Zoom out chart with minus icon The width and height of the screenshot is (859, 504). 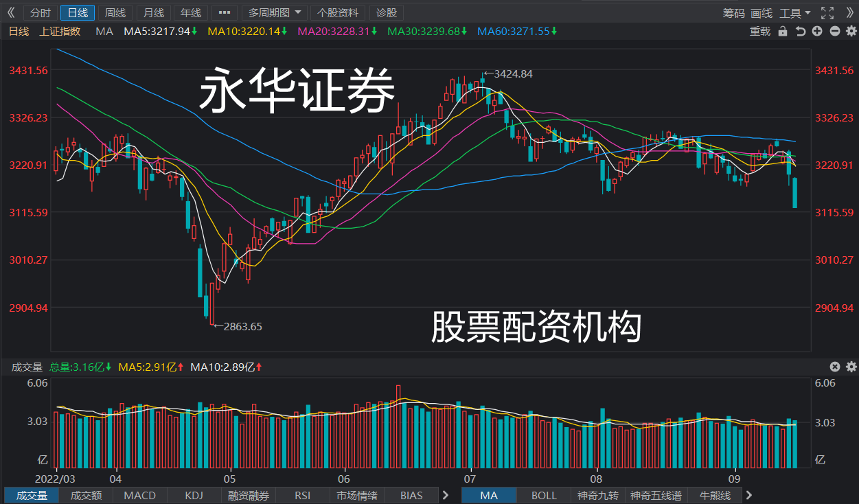pyautogui.click(x=835, y=31)
